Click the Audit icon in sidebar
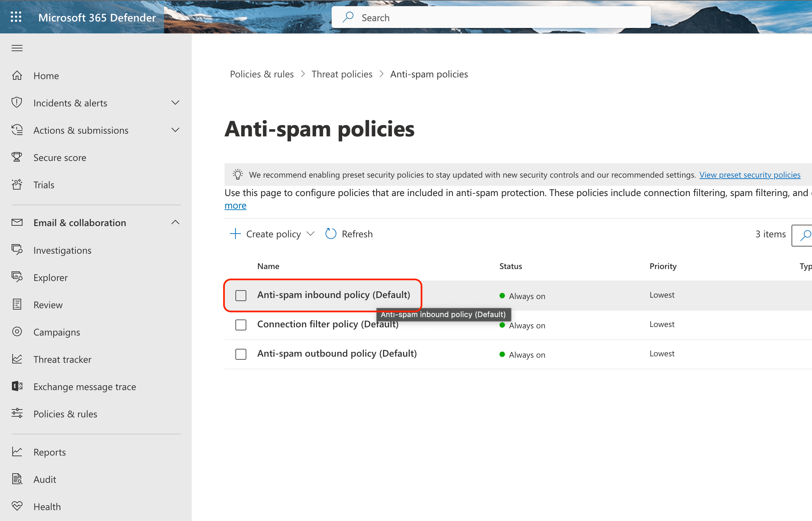This screenshot has height=521, width=812. (17, 479)
